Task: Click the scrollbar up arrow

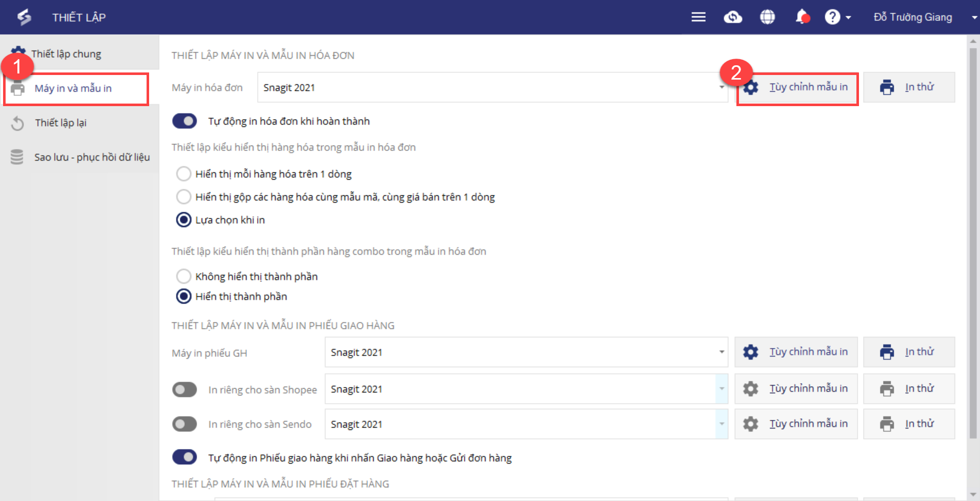Action: [x=973, y=40]
